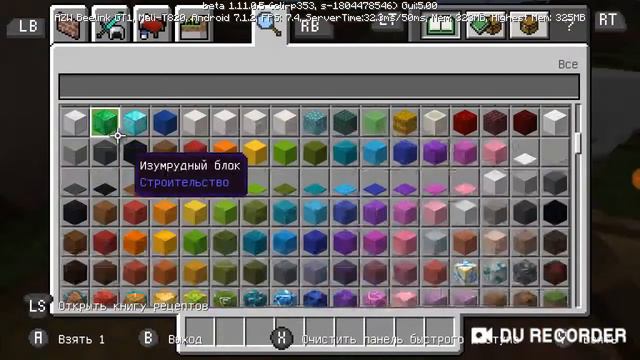This screenshot has height=360, width=640.
Task: Pick the pink wool block
Action: click(495, 152)
